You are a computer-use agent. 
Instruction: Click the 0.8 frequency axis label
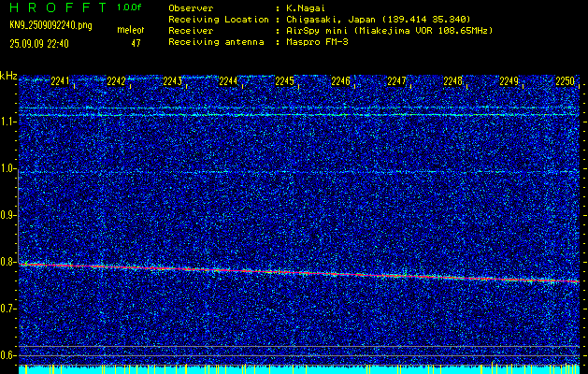(8, 262)
